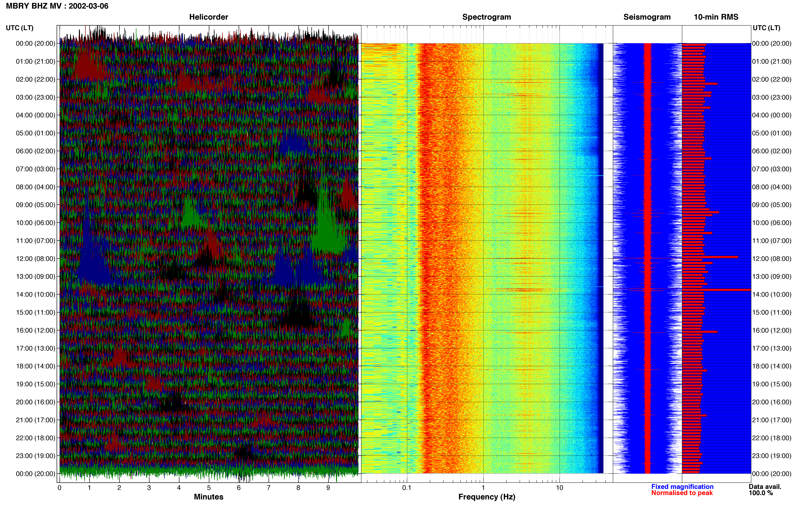The width and height of the screenshot is (812, 508).
Task: Click right-side time label "23:00 (19:00)"
Action: click(x=772, y=456)
